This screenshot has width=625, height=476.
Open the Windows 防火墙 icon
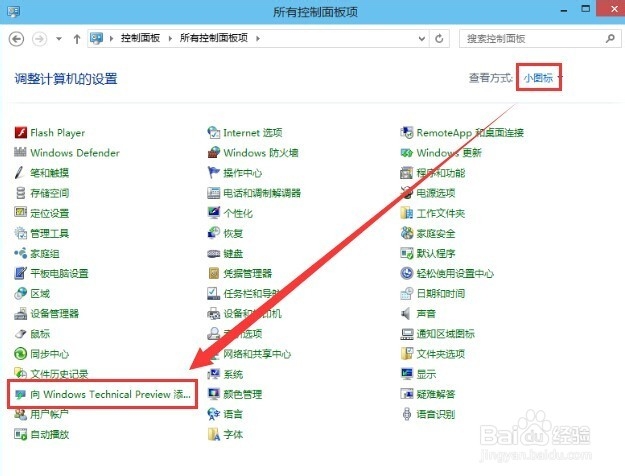click(x=214, y=152)
